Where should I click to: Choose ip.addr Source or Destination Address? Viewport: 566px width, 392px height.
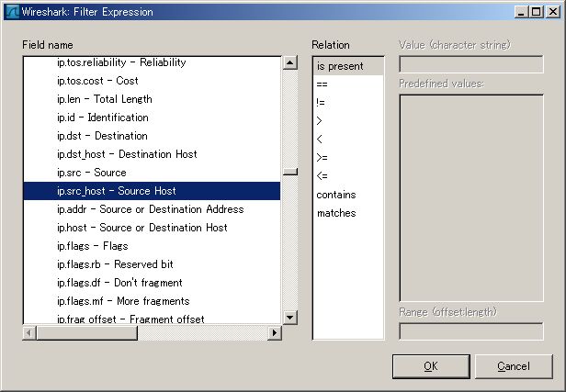point(152,209)
